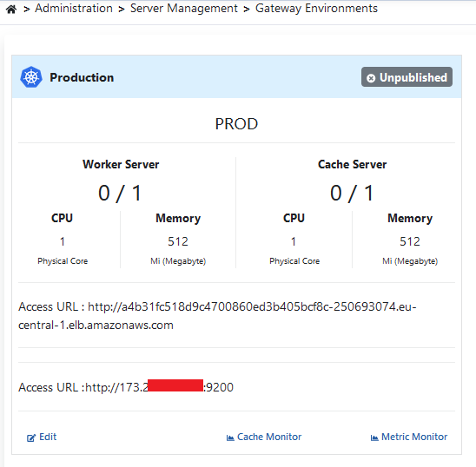This screenshot has width=476, height=467.
Task: Click the Metric Monitor chart icon
Action: [x=374, y=437]
